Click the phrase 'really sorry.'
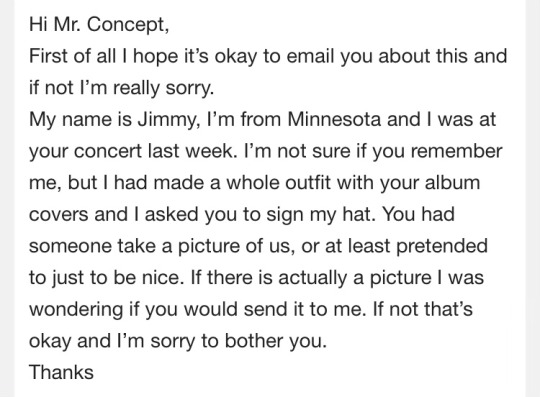The width and height of the screenshot is (540, 397). coord(164,88)
